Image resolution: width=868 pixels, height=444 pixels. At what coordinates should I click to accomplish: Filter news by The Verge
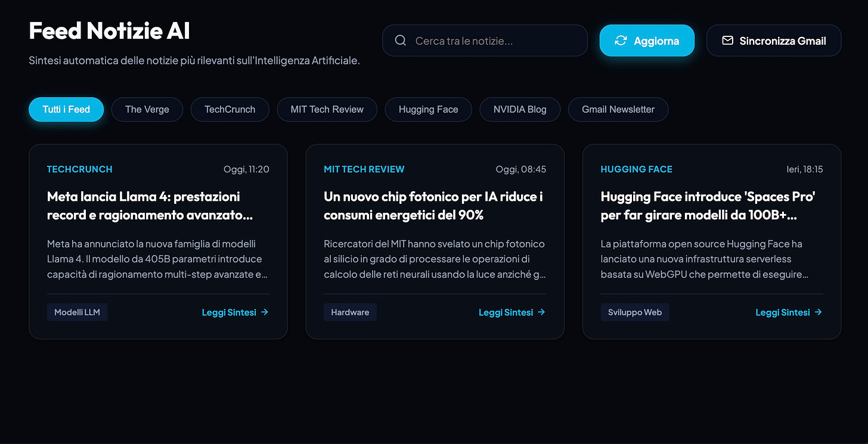(x=147, y=109)
